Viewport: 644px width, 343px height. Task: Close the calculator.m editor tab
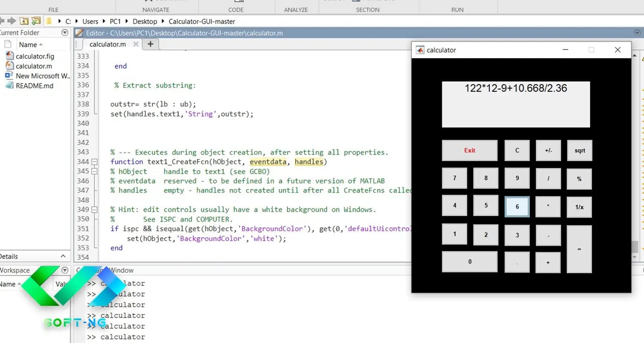pyautogui.click(x=136, y=44)
